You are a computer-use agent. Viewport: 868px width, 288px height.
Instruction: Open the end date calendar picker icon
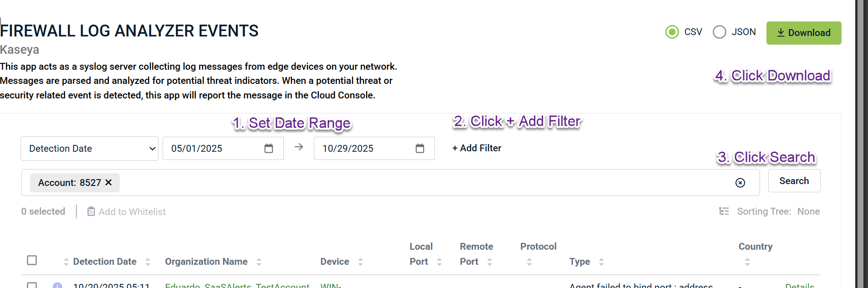(420, 149)
